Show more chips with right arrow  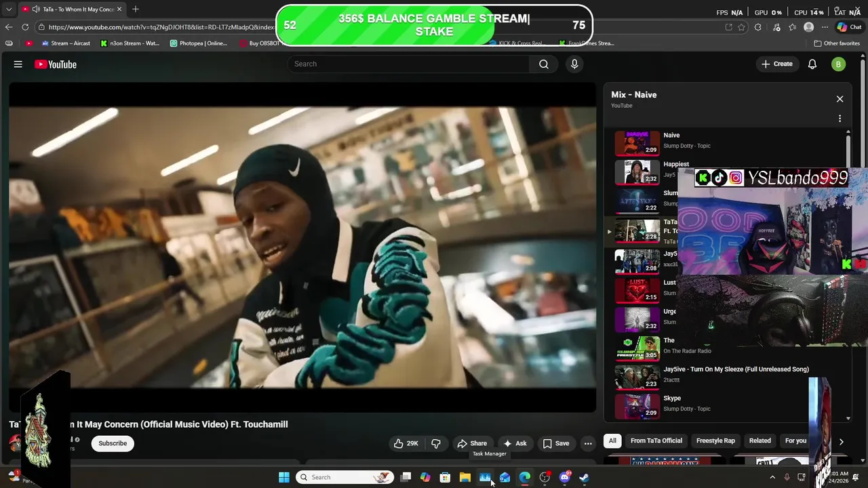841,441
